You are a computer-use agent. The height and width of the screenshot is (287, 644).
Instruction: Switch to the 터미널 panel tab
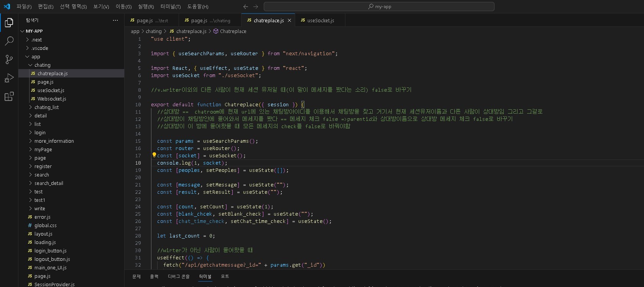(x=205, y=276)
